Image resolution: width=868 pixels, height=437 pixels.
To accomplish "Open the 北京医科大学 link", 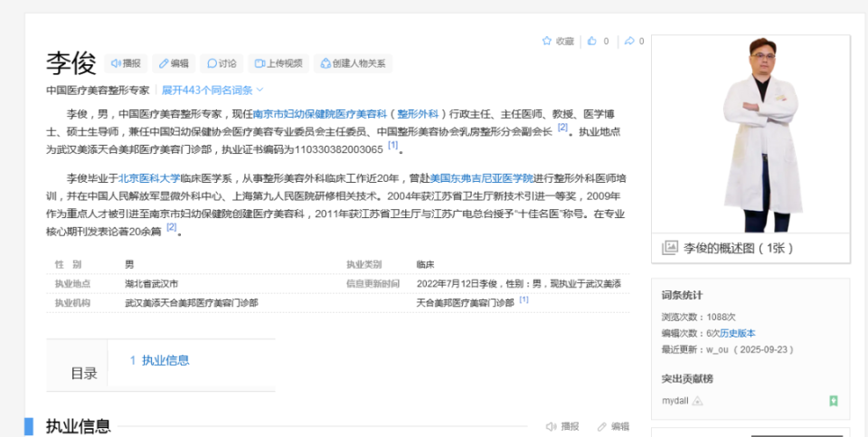I will tap(149, 178).
